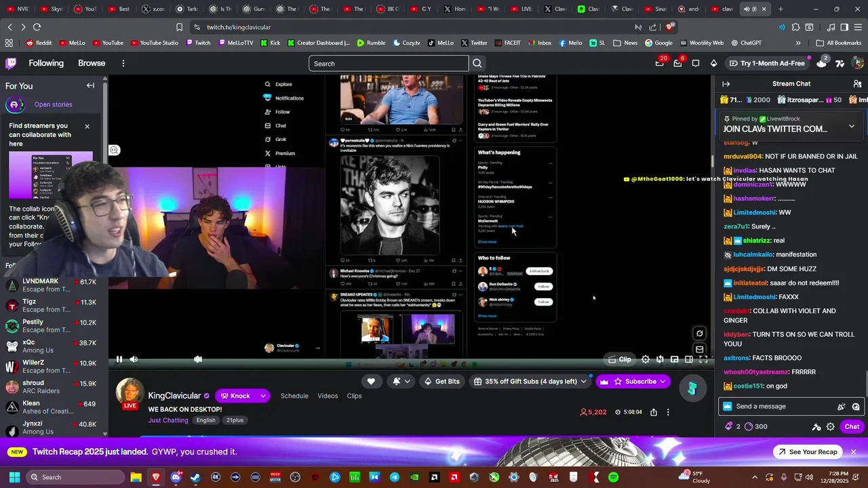Open the channel more-options vertical dots

(668, 412)
